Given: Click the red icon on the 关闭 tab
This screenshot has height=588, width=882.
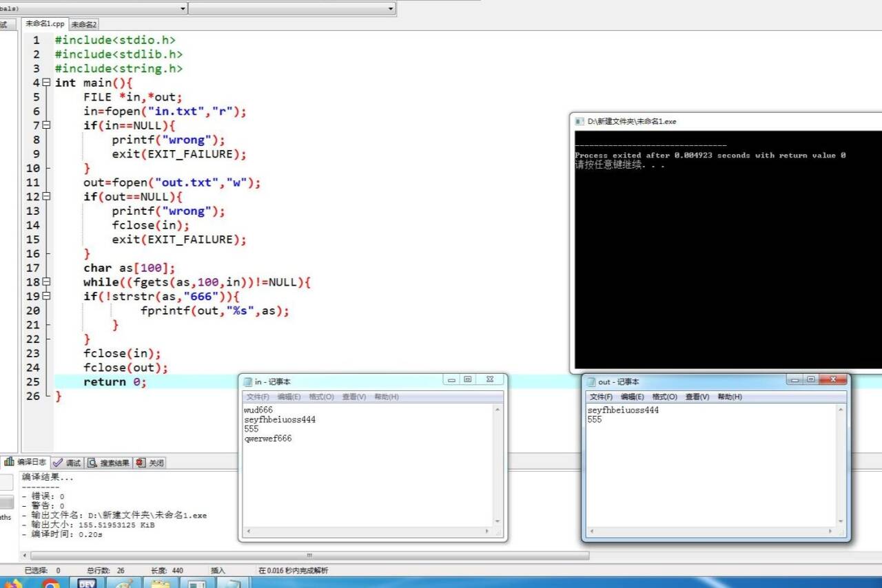Looking at the screenshot, I should click(140, 463).
